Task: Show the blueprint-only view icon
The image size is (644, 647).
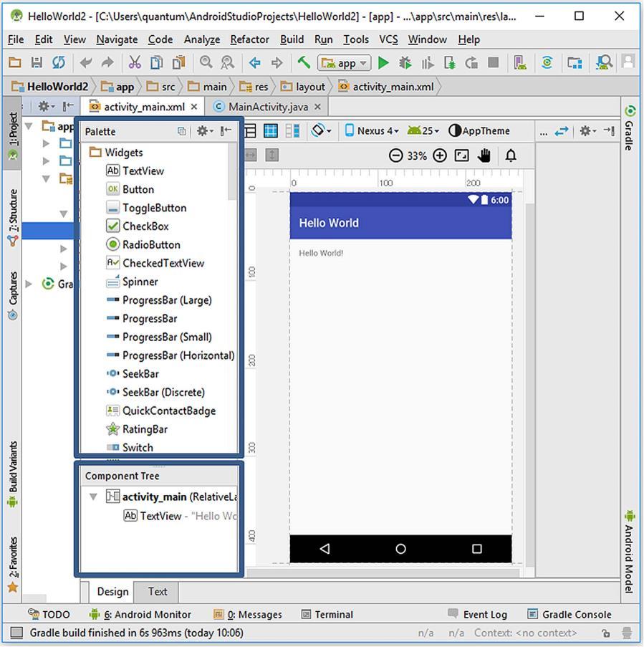Action: [271, 131]
